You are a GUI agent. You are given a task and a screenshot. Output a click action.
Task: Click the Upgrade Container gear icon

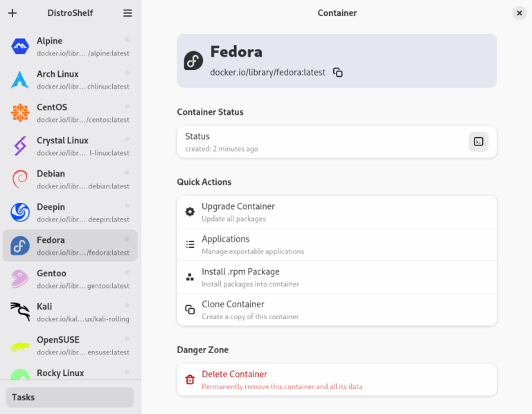190,212
